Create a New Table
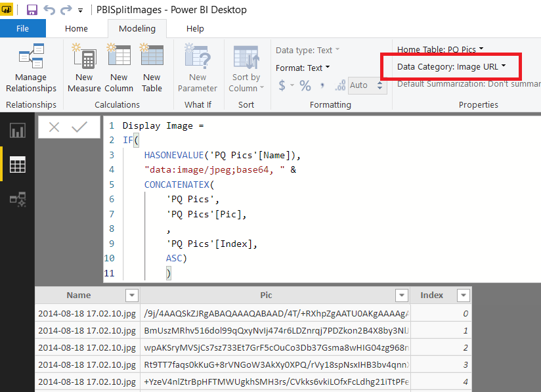 pos(152,68)
